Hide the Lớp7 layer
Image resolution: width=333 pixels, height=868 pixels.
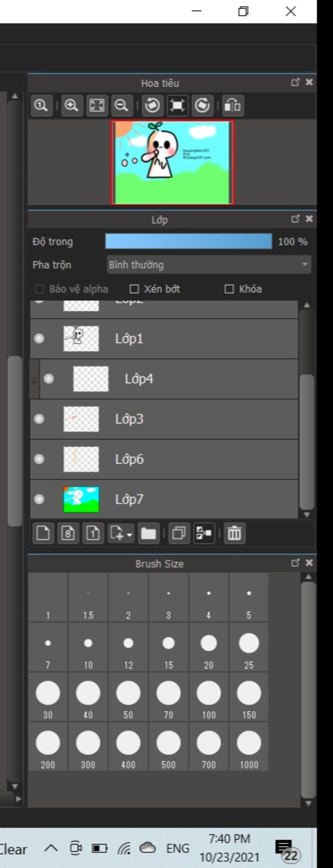click(x=39, y=499)
